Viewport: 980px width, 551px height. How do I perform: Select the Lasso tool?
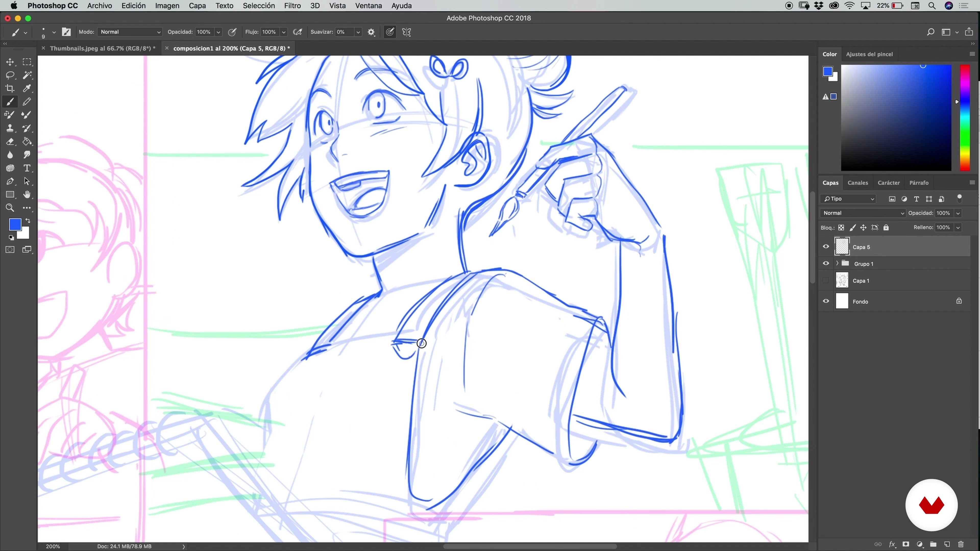pyautogui.click(x=10, y=75)
